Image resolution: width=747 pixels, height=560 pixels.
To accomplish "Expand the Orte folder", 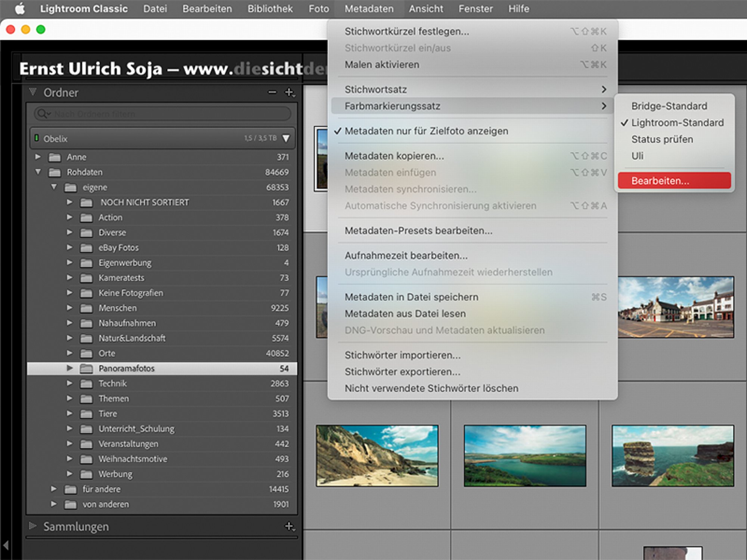I will click(x=69, y=353).
